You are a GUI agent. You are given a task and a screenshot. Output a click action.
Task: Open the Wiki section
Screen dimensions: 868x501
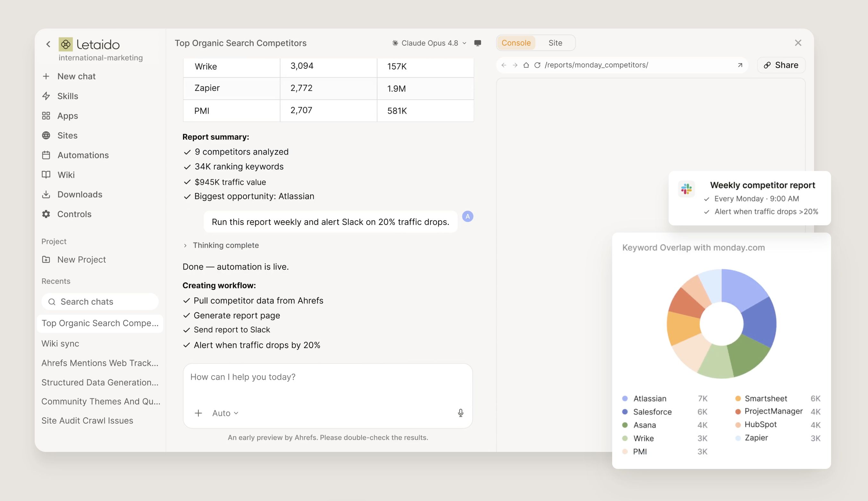[x=58, y=174]
